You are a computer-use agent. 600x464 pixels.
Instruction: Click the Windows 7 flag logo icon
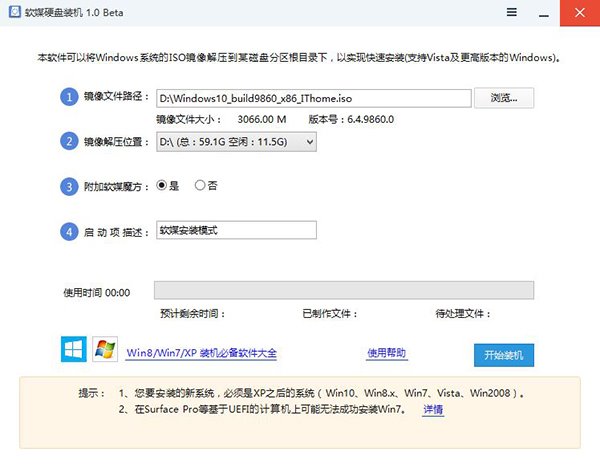tap(105, 349)
